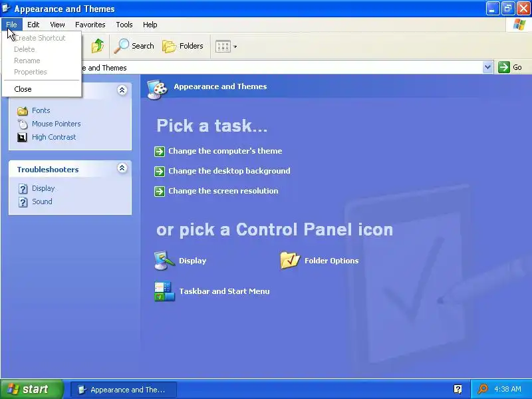Screen dimensions: 532x399
Task: Click the address bar text field
Action: 280,68
